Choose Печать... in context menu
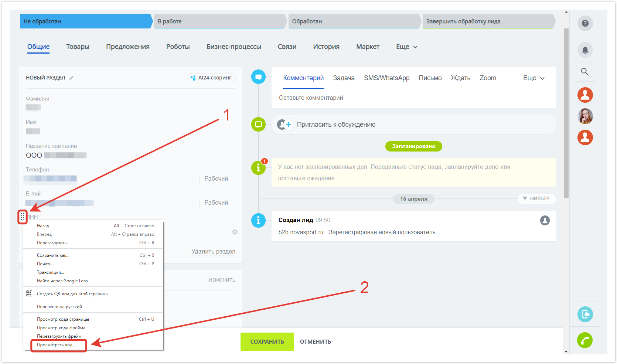Screen dimensions: 617x364 pyautogui.click(x=93, y=264)
